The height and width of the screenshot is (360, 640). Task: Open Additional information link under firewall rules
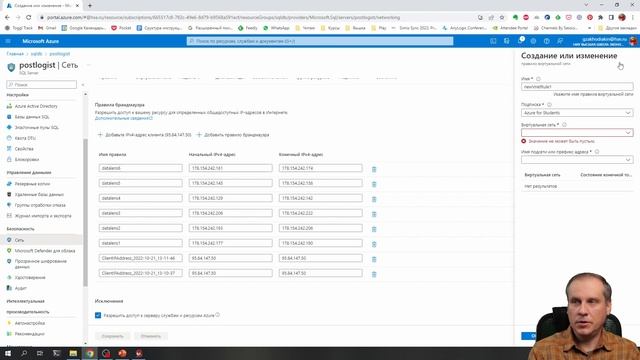click(x=124, y=118)
